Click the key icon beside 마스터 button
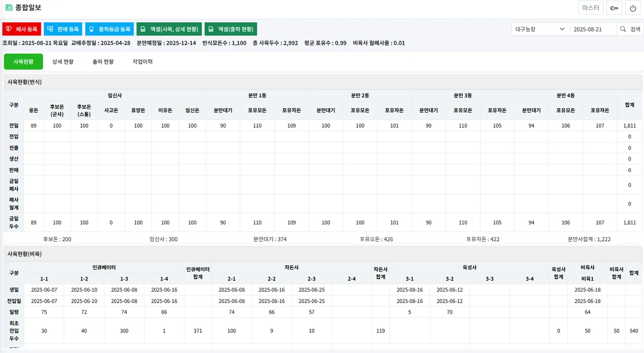This screenshot has height=353, width=644. point(614,8)
